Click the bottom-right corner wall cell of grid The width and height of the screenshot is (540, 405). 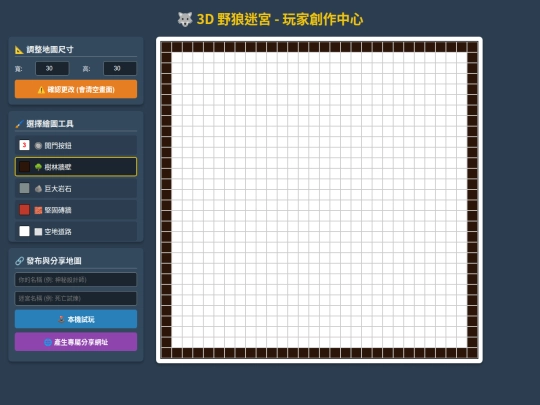[472, 353]
